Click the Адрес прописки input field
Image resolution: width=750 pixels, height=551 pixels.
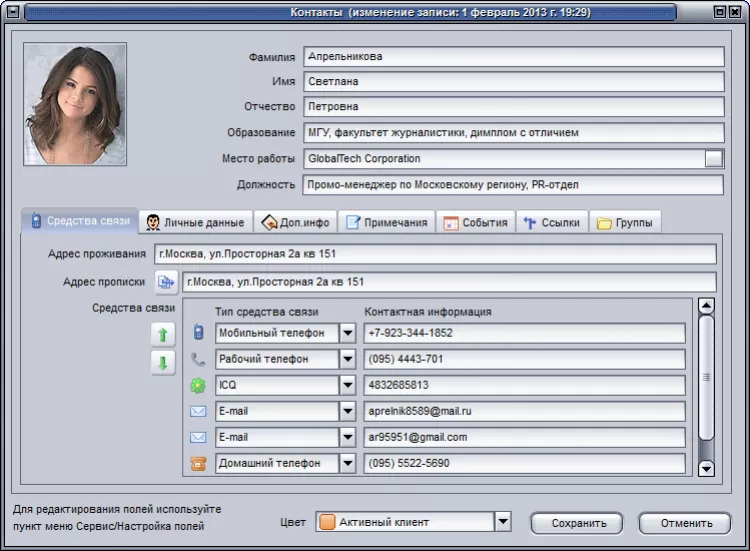pyautogui.click(x=449, y=282)
